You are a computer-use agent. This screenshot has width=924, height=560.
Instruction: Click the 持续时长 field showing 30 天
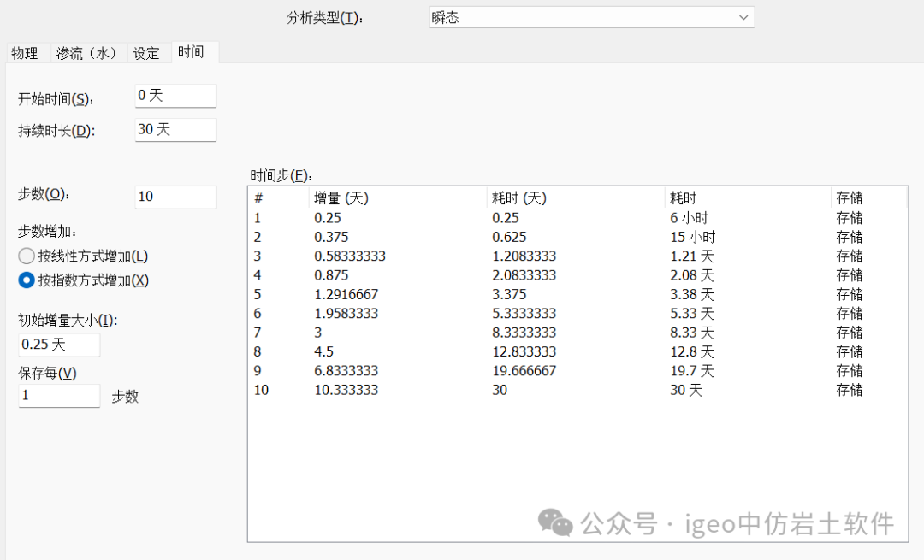(x=175, y=130)
